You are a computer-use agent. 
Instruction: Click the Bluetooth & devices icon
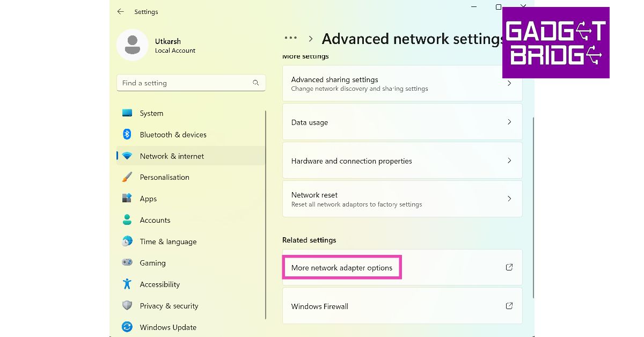(127, 135)
